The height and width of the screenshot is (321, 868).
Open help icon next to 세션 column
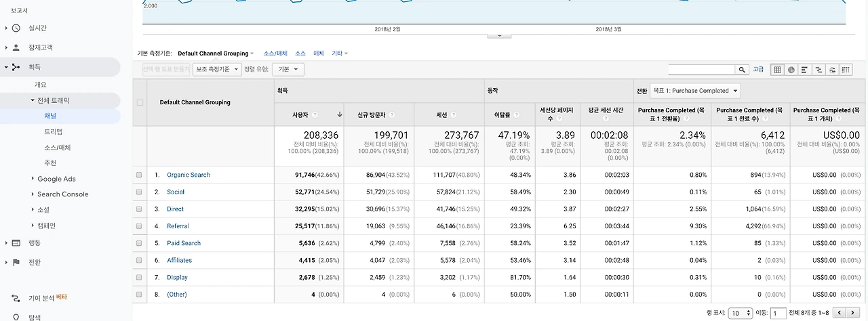(453, 114)
